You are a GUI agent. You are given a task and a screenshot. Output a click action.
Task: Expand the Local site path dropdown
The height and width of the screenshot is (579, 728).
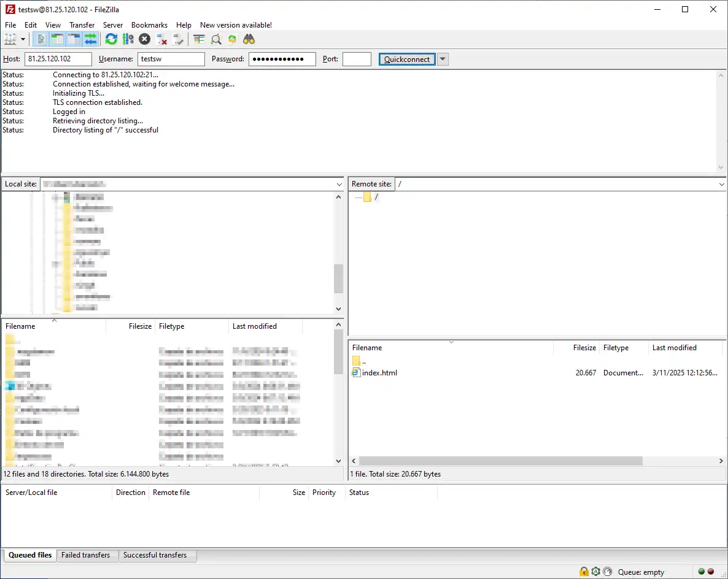tap(339, 184)
